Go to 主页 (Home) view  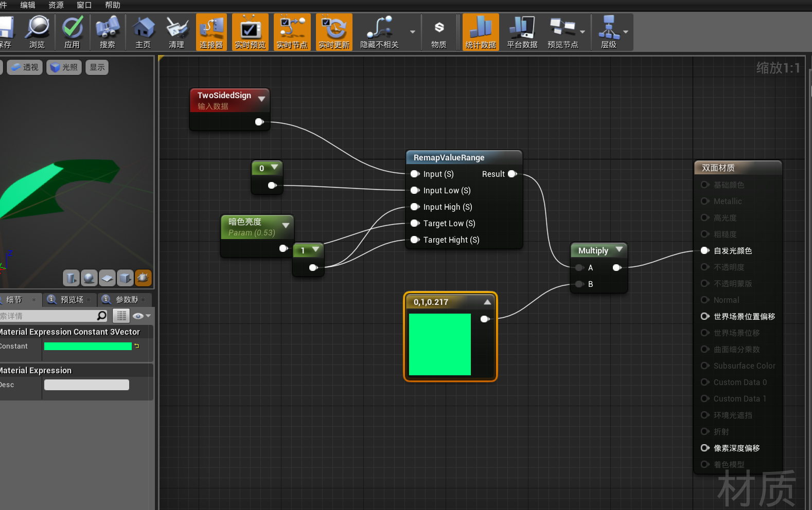(143, 32)
